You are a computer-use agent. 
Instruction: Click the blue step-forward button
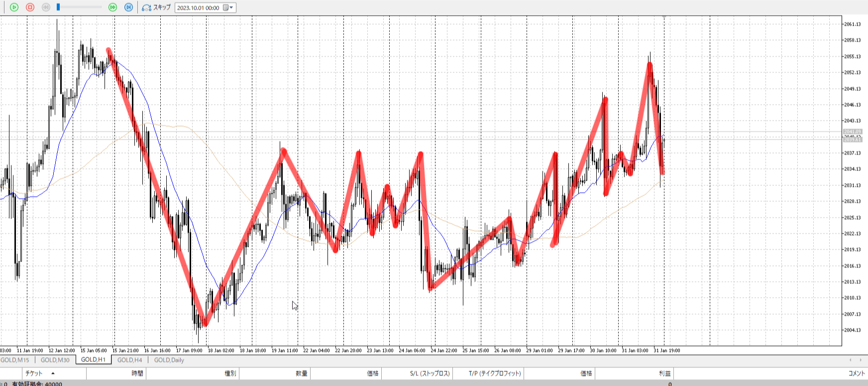pos(128,7)
